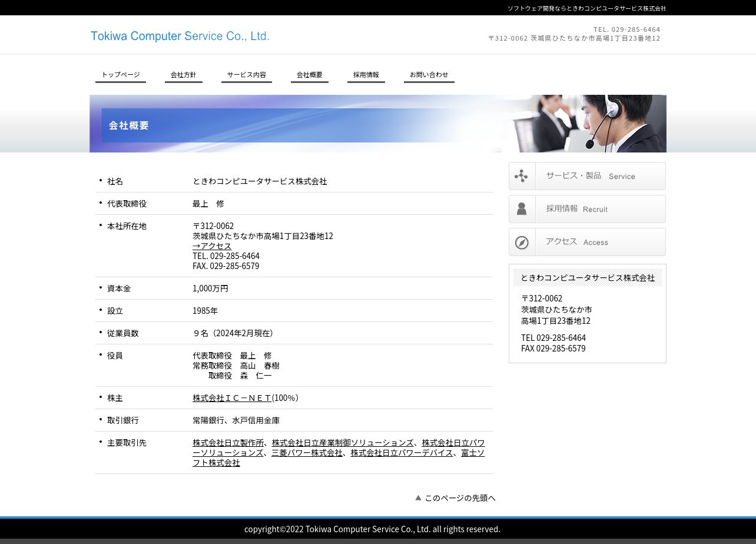Click the triangle icon beside このページの先頭へ
The height and width of the screenshot is (544, 756).
(418, 497)
